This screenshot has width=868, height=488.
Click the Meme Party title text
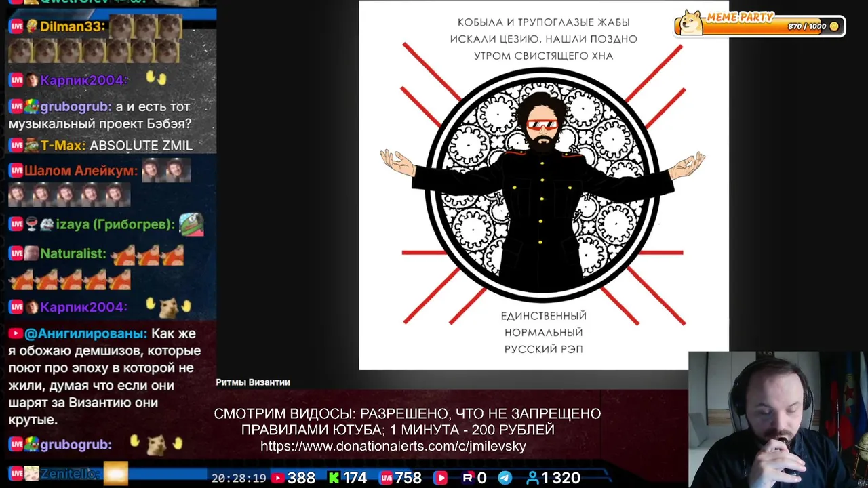(740, 17)
